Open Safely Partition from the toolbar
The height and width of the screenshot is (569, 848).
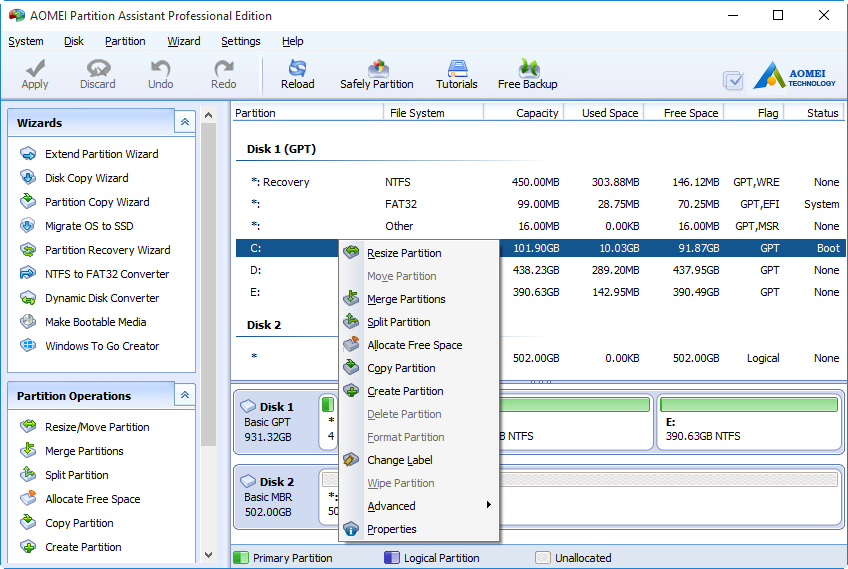(377, 75)
